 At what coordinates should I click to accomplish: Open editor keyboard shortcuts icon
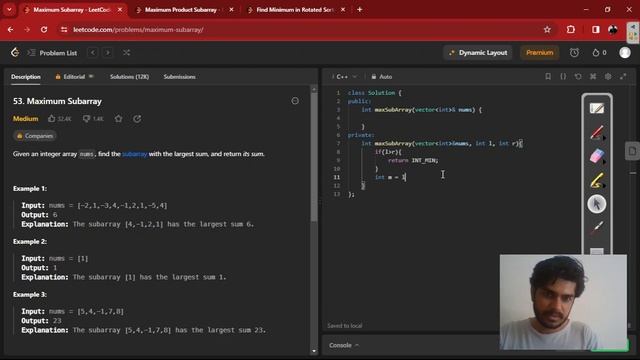[x=593, y=76]
